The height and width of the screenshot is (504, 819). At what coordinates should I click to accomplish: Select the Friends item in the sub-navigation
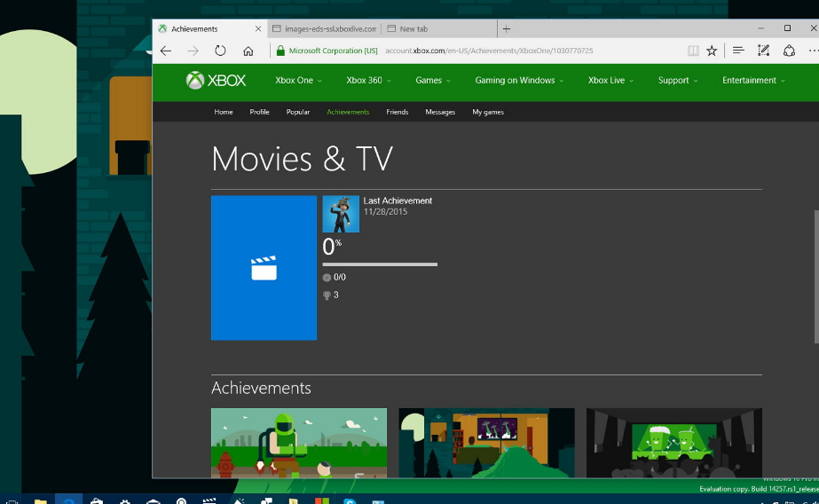[397, 113]
